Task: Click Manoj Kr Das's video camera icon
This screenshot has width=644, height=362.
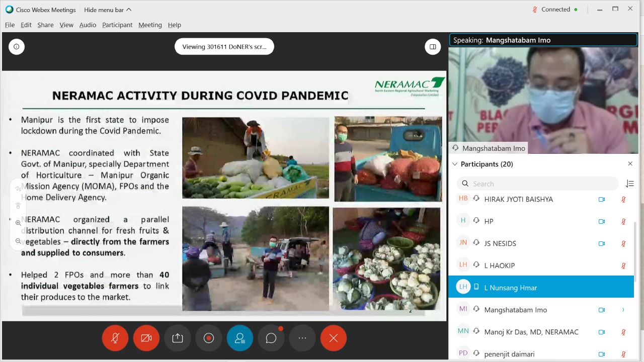Action: (601, 332)
